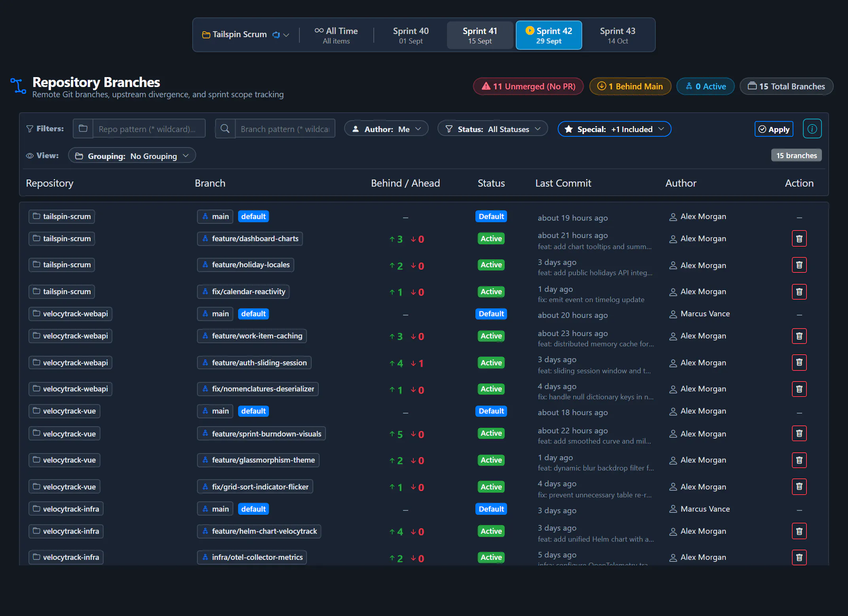The height and width of the screenshot is (616, 848).
Task: Open the Author: Me dropdown
Action: tap(386, 129)
